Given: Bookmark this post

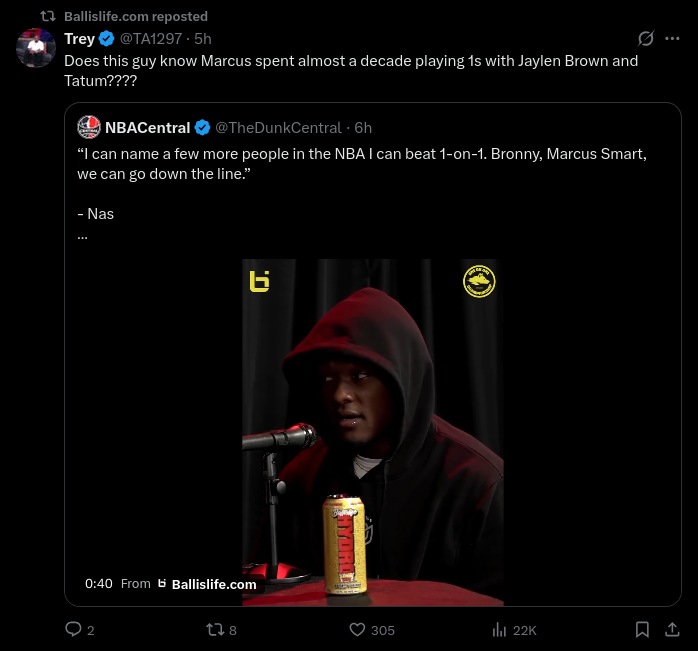Looking at the screenshot, I should (x=642, y=630).
